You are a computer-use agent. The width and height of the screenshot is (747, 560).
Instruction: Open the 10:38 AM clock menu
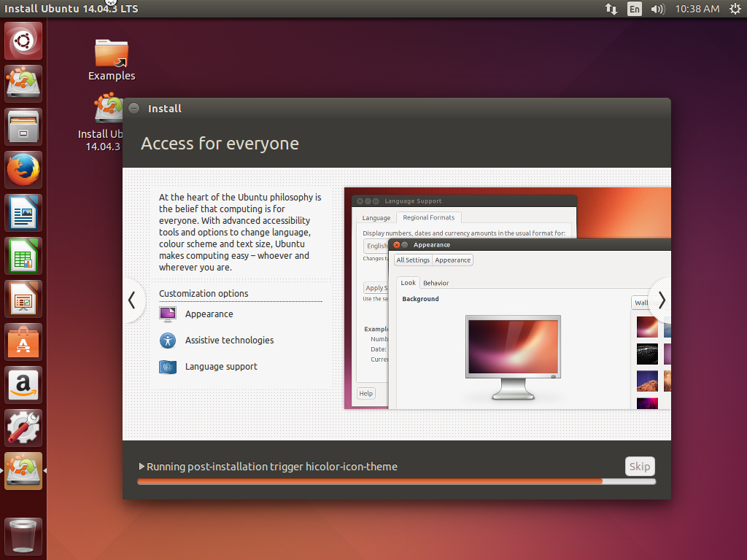point(697,9)
